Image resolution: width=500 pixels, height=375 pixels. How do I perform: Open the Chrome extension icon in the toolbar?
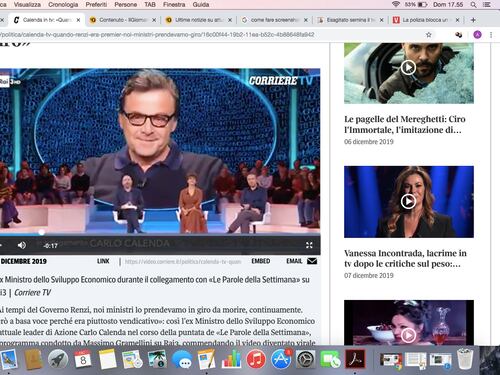click(459, 35)
